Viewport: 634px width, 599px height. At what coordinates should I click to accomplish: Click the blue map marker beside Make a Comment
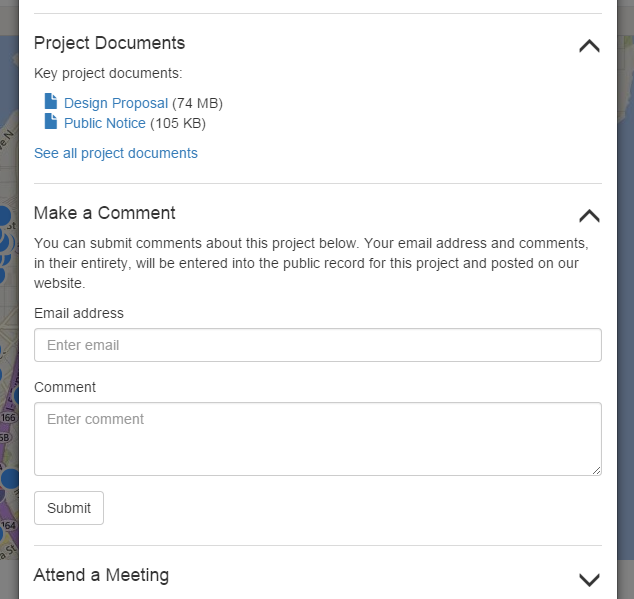pyautogui.click(x=5, y=217)
